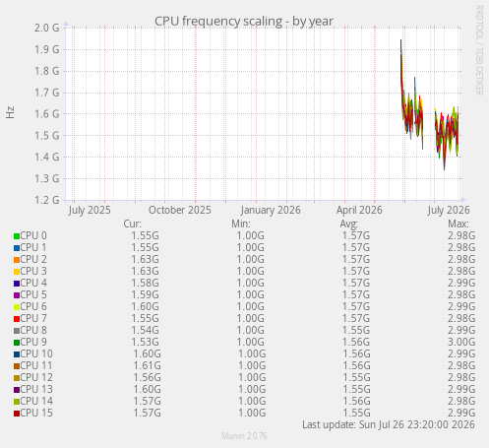Select the 'CPU 4' legend label

[33, 283]
